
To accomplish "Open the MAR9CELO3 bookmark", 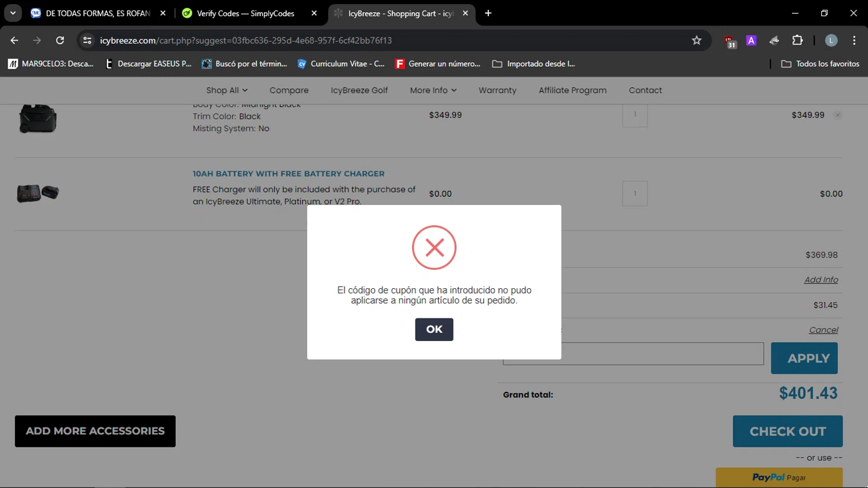I will pos(51,64).
